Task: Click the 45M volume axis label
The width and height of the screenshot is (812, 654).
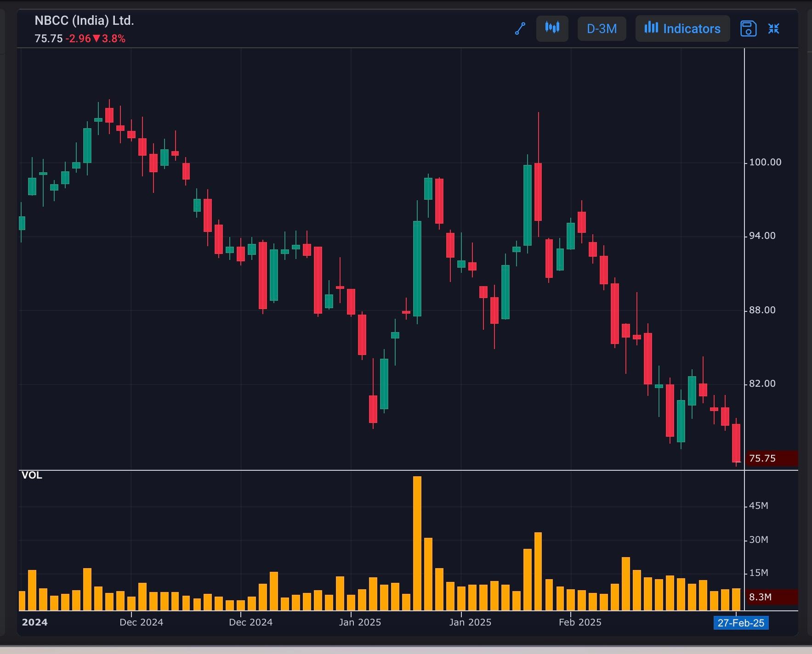Action: coord(759,506)
